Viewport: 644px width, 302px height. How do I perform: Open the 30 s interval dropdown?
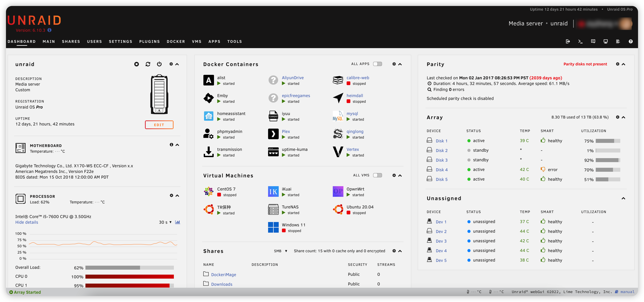coord(166,222)
